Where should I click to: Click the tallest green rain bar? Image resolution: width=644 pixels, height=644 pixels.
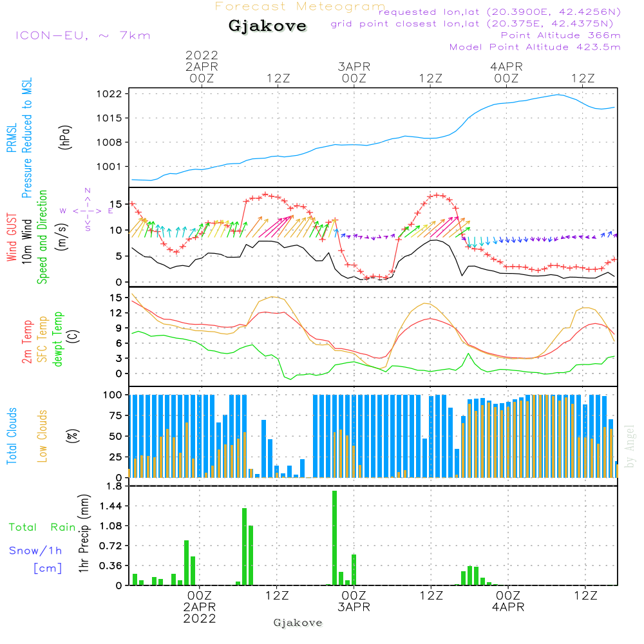coord(334,538)
